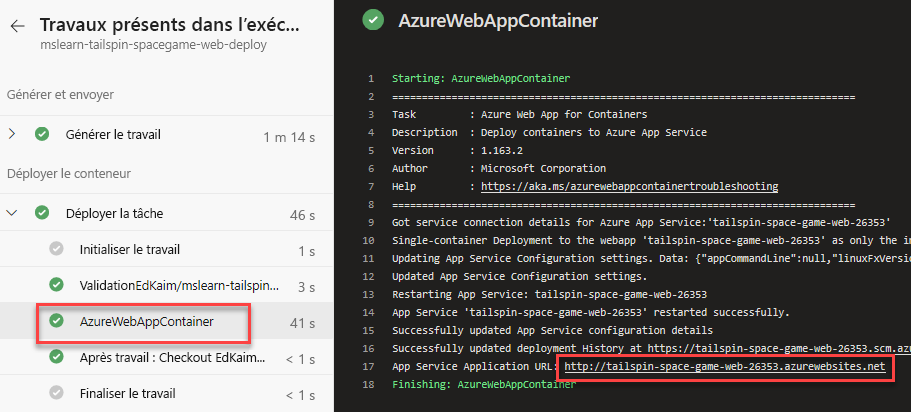The image size is (911, 412).
Task: Click the green check icon beside AzureWebAppContainer step
Action: point(56,321)
